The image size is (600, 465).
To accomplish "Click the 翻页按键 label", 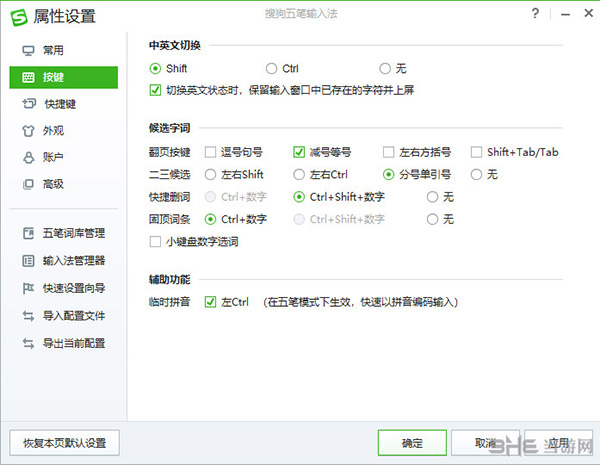I will click(170, 152).
